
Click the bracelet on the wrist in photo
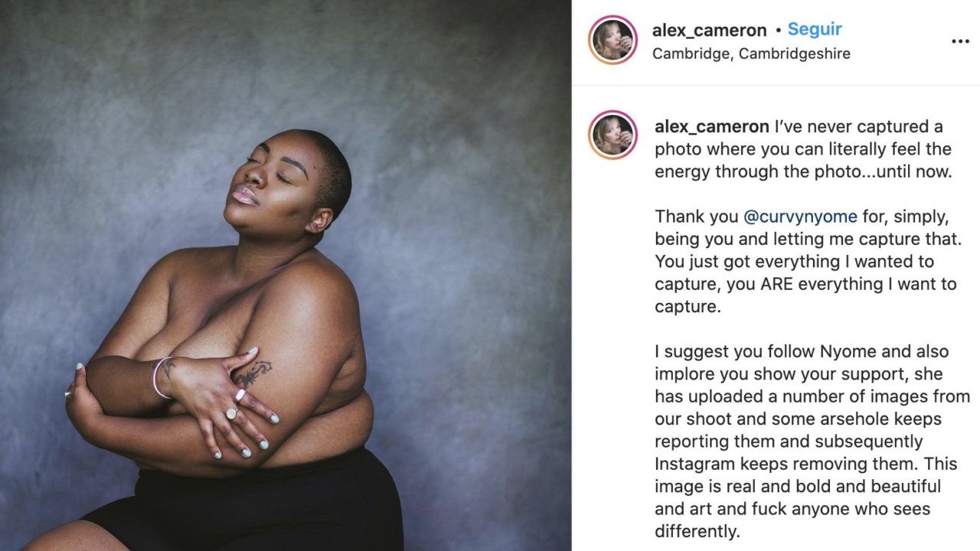[160, 377]
